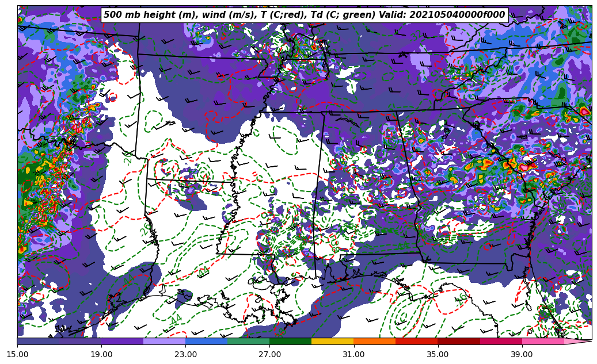
Task: Click the 19.00 colorbar tick label
Action: (101, 354)
